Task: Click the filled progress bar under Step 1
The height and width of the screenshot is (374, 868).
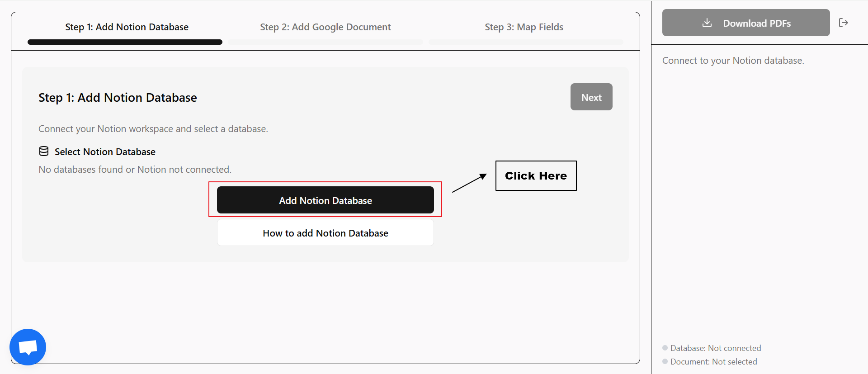Action: [125, 42]
